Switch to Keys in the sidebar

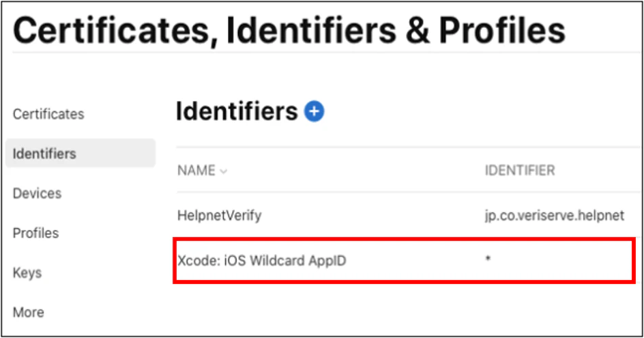pyautogui.click(x=27, y=272)
